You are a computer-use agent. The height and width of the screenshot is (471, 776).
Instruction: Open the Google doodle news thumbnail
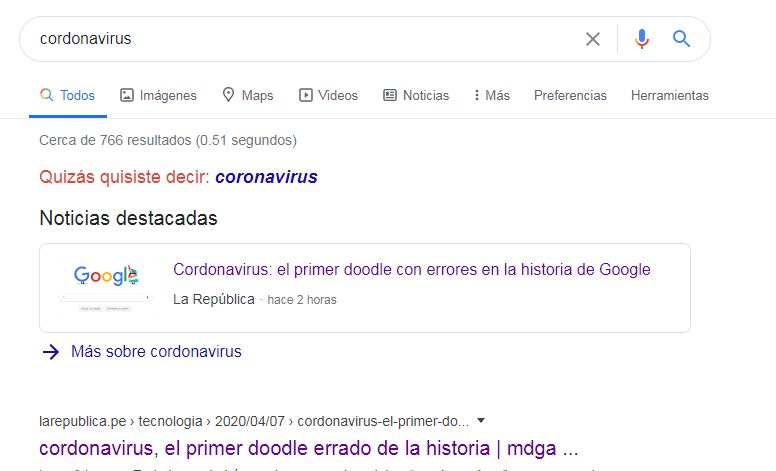point(106,288)
